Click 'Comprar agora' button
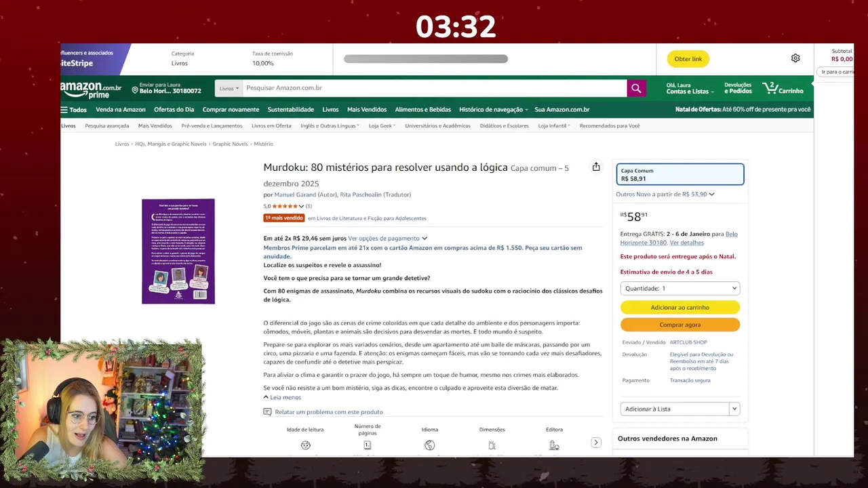 click(680, 325)
